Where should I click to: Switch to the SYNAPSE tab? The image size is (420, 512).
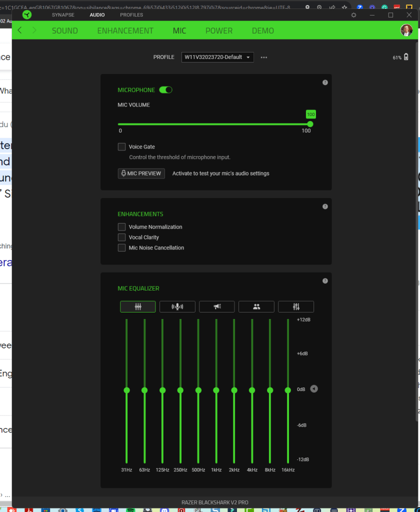point(63,14)
